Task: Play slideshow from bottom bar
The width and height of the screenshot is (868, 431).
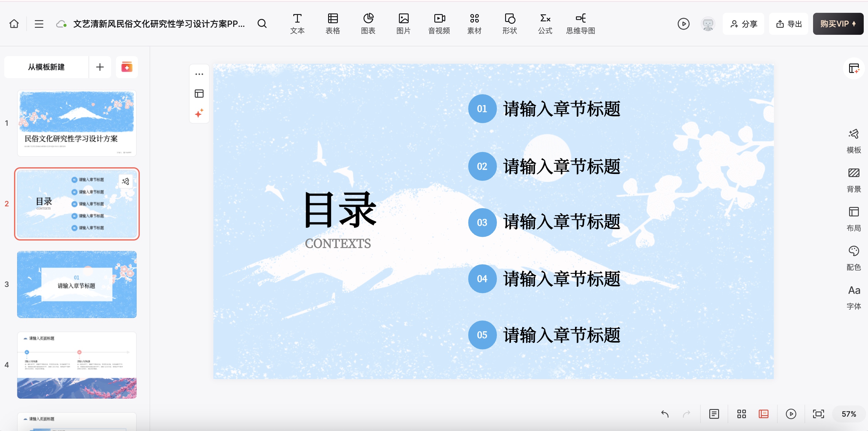Action: pyautogui.click(x=791, y=414)
